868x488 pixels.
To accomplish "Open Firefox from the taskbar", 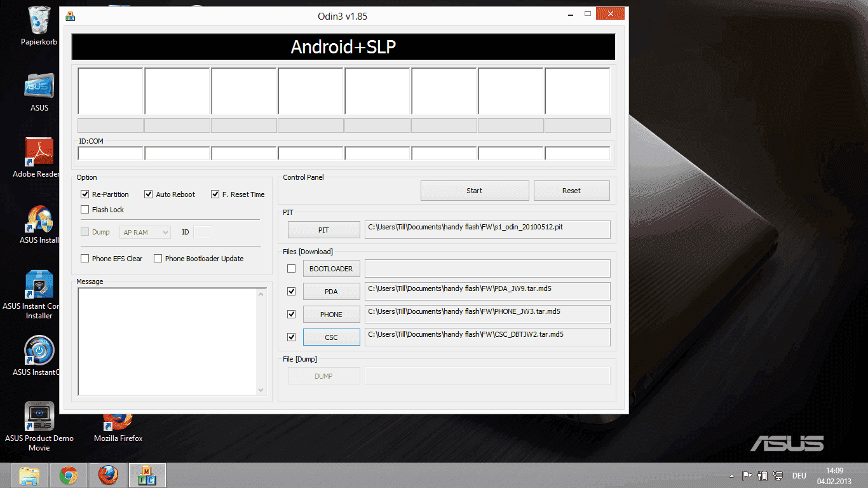I will tap(108, 475).
